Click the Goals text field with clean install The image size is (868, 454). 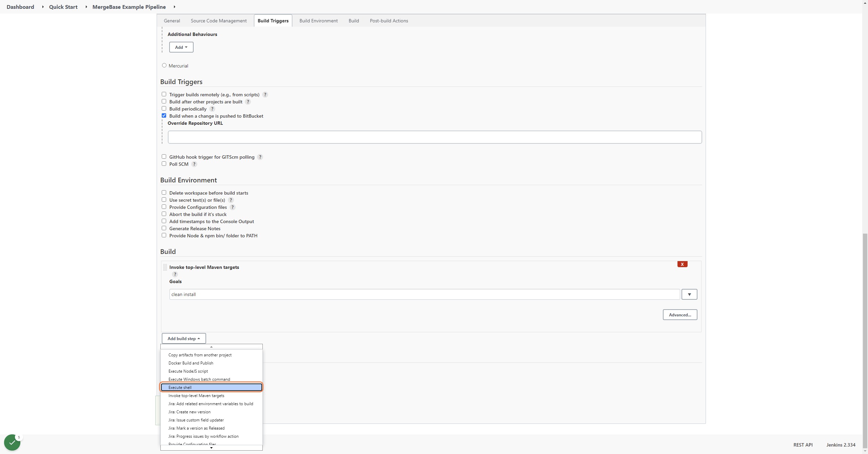pos(425,294)
